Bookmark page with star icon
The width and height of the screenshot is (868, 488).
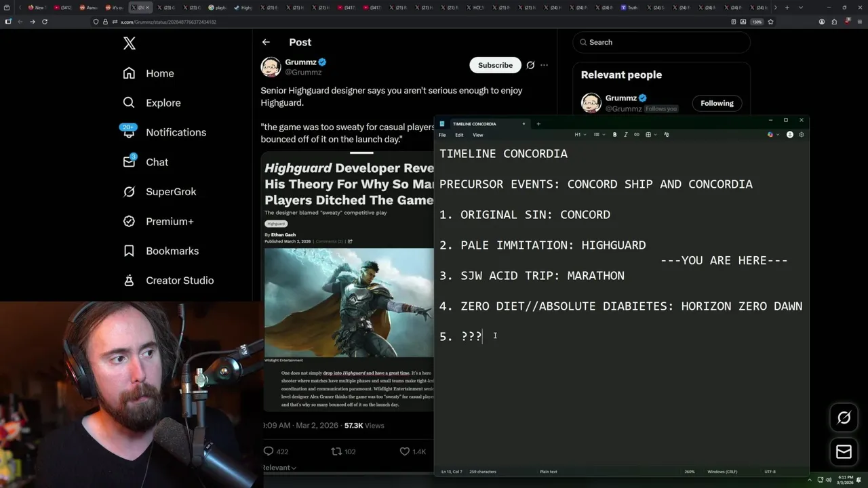coord(770,22)
